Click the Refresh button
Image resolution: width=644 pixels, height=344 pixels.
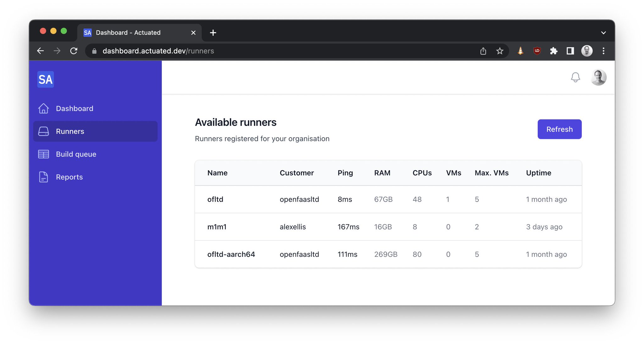pyautogui.click(x=559, y=129)
